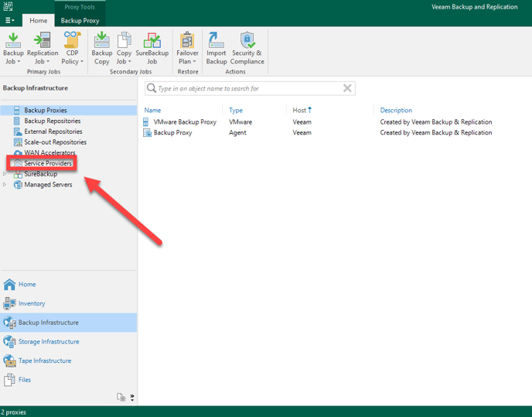Create a SureBackup Job from ribbon
532x417 pixels.
click(x=152, y=48)
